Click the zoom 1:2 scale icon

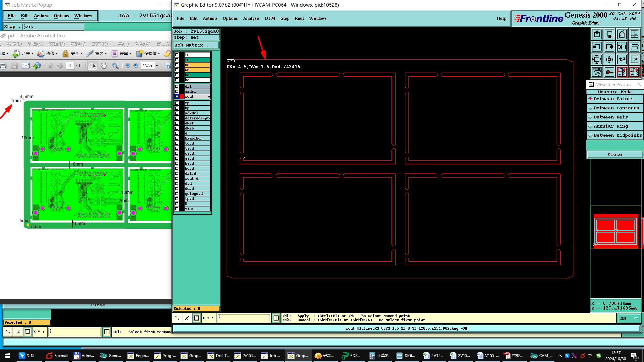(x=622, y=59)
